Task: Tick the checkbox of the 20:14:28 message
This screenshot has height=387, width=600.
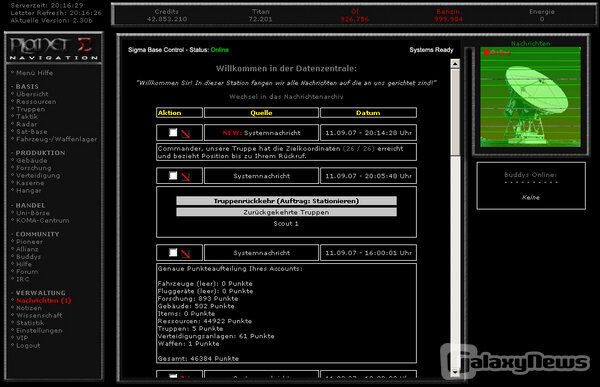Action: [173, 132]
